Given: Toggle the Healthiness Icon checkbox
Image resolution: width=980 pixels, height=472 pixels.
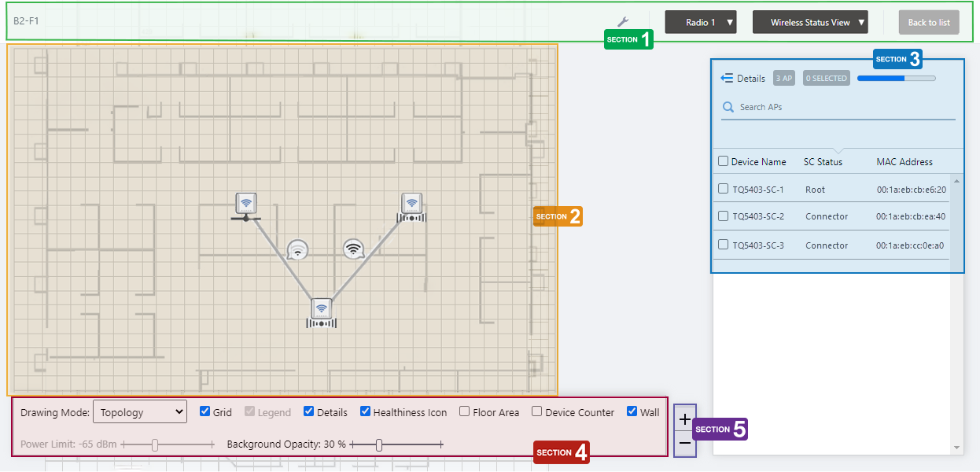Looking at the screenshot, I should pos(366,411).
